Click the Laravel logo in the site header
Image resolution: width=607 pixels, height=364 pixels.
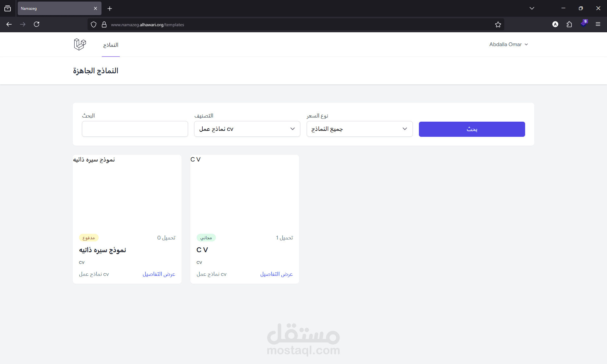pos(80,44)
